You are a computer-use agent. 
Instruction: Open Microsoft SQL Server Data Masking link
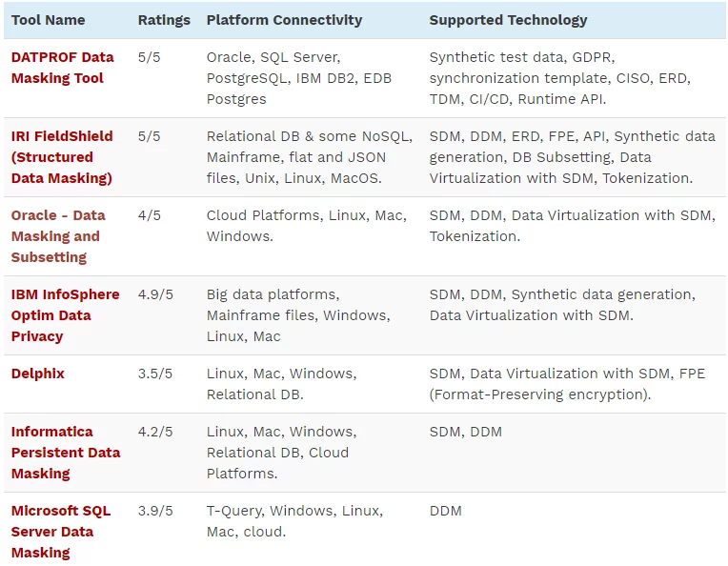[x=61, y=532]
